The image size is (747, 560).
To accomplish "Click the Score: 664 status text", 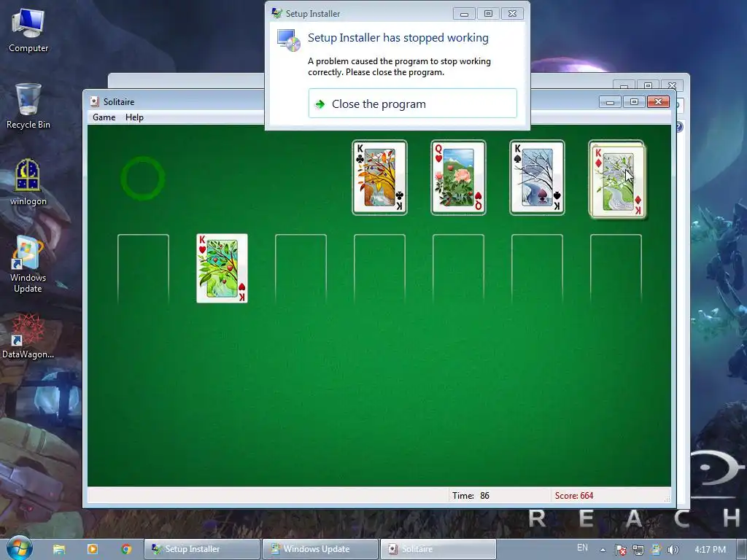I will 574,496.
